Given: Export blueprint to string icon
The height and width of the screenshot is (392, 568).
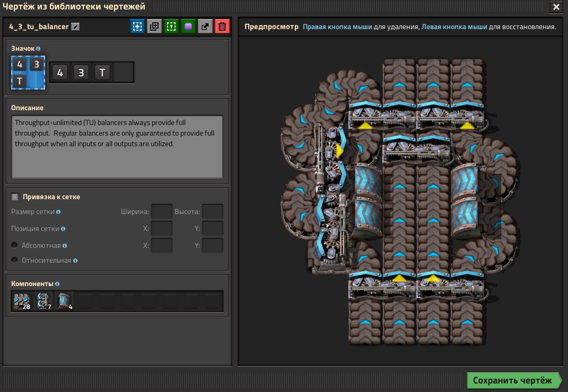Looking at the screenshot, I should [205, 26].
